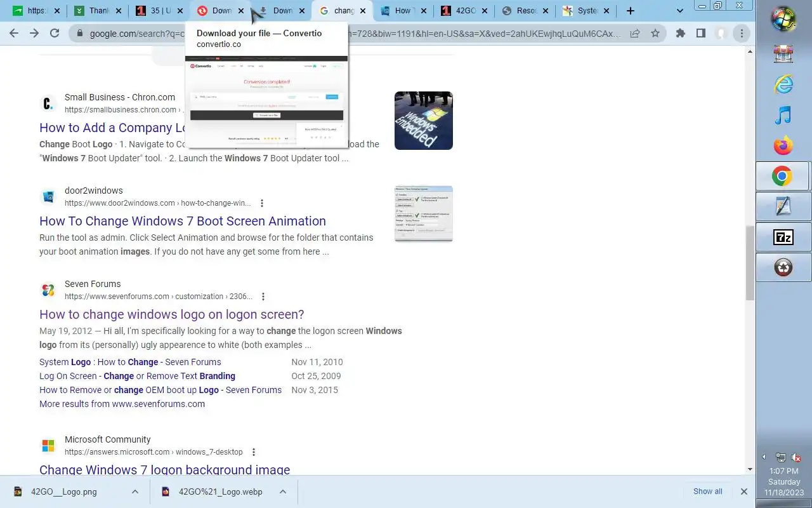Close the Google chang tab
Image resolution: width=812 pixels, height=508 pixels.
(362, 11)
